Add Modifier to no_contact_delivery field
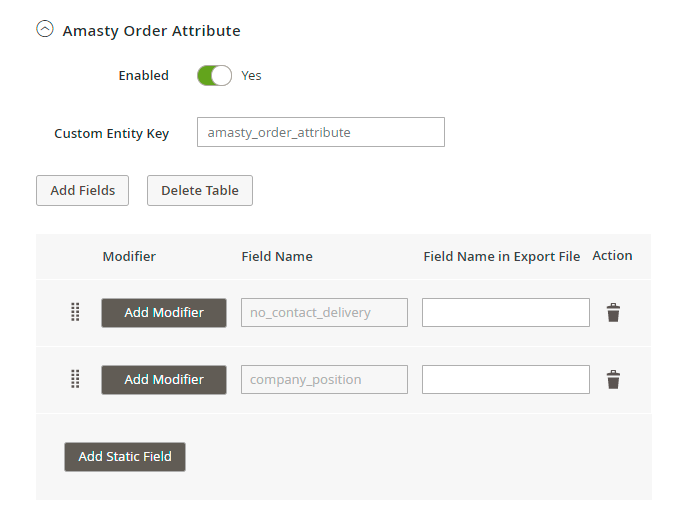685x515 pixels. [x=164, y=313]
